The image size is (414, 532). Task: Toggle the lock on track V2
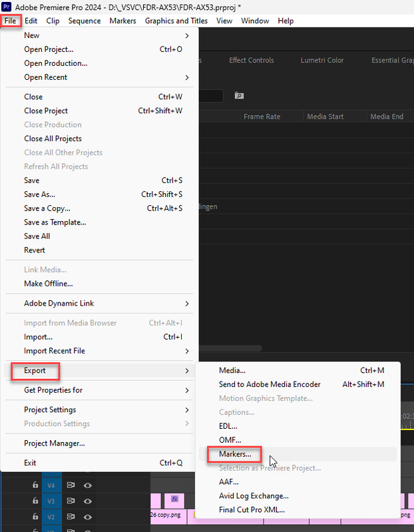(x=35, y=517)
